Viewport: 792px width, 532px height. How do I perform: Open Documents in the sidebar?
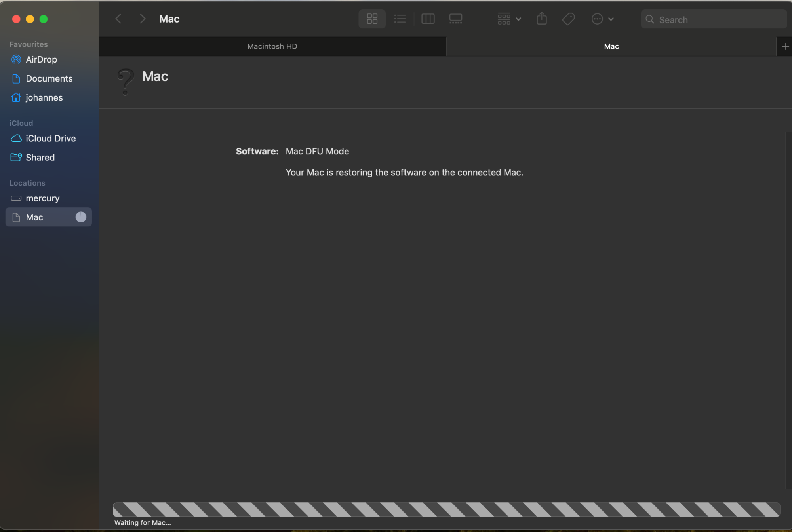click(x=49, y=78)
